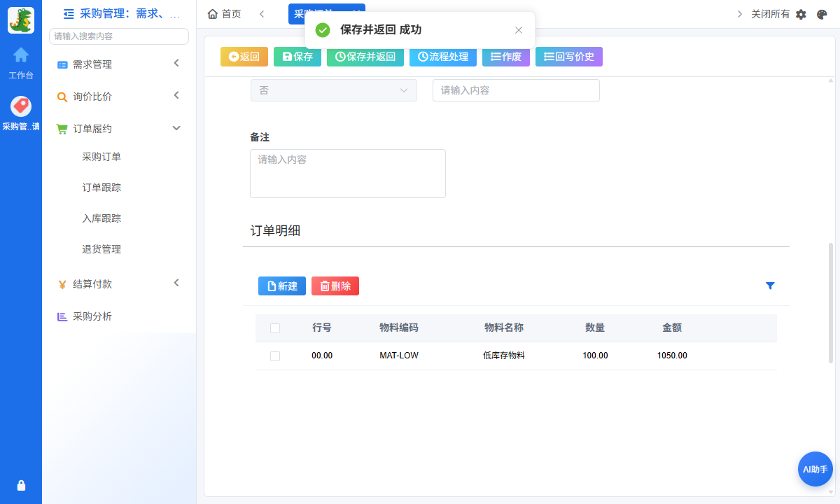Click the 金额 column header
Viewport: 840px width, 504px height.
click(x=672, y=328)
